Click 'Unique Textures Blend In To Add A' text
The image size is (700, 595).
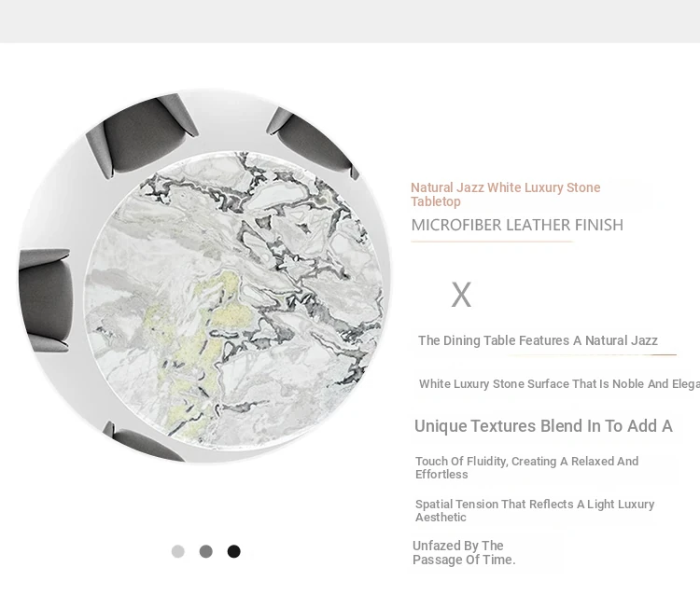[543, 426]
